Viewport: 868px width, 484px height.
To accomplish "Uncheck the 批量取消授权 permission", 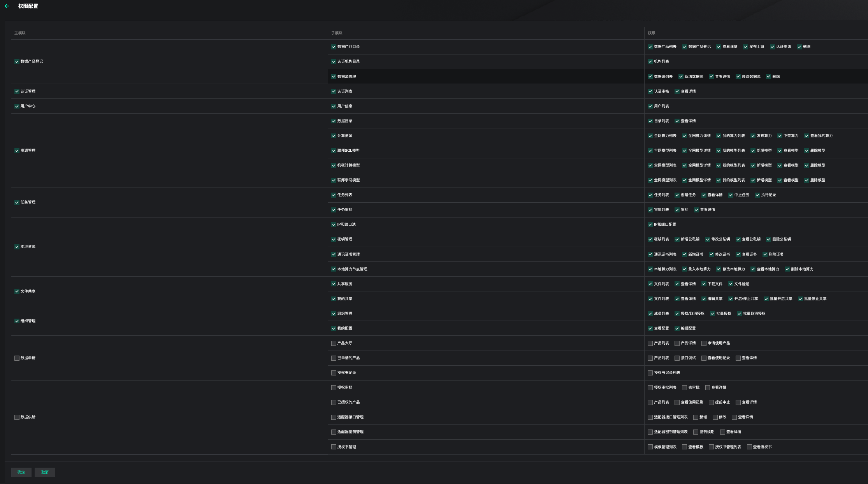I will (x=739, y=314).
